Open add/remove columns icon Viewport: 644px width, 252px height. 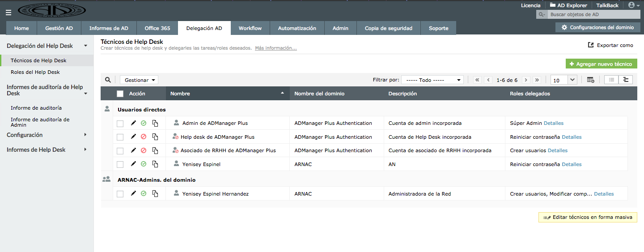(x=590, y=80)
